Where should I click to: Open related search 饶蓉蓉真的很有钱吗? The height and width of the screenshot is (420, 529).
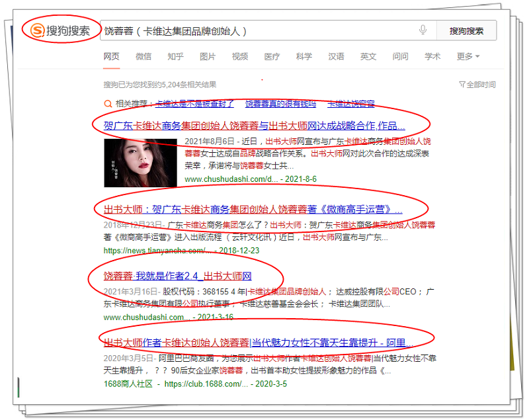280,104
